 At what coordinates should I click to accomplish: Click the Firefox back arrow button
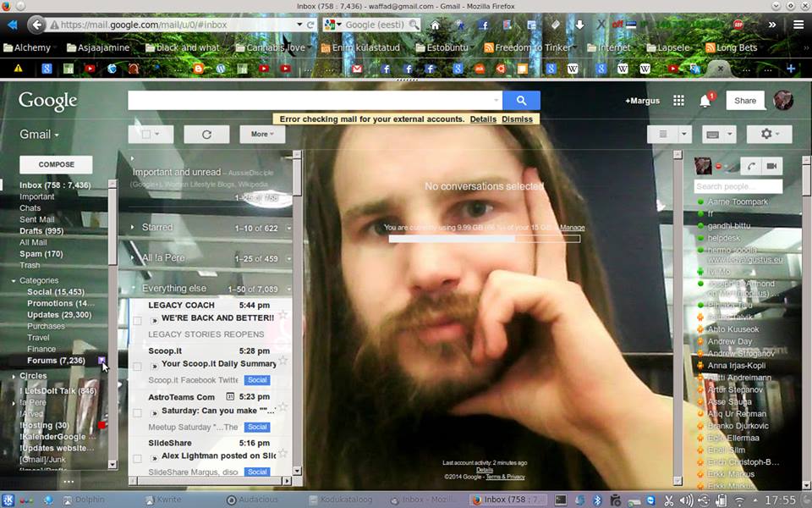click(36, 25)
